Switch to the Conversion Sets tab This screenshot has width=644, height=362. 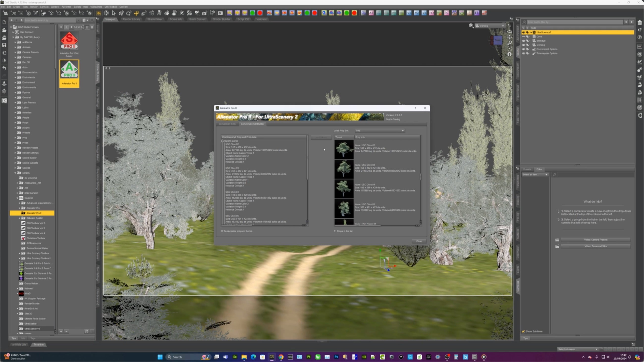coord(227,124)
